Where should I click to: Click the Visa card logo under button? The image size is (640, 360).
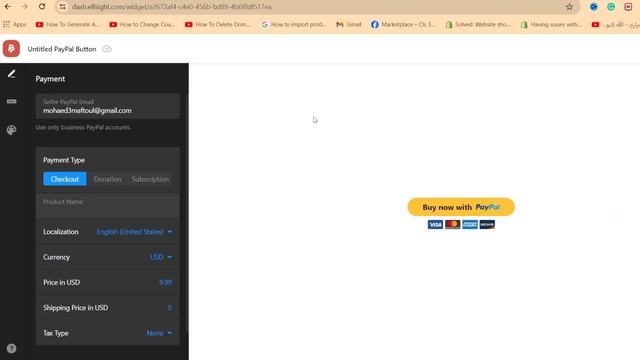click(435, 224)
